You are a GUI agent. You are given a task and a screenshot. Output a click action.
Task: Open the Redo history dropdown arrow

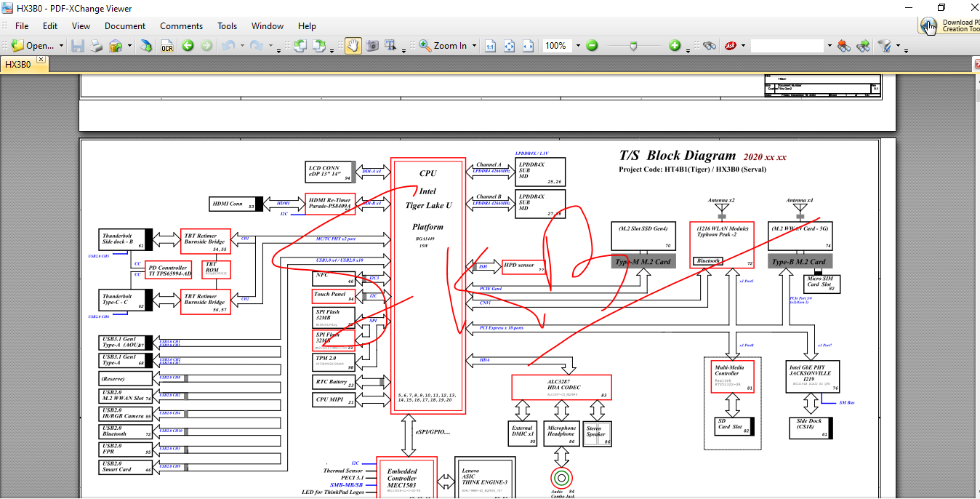tap(270, 46)
